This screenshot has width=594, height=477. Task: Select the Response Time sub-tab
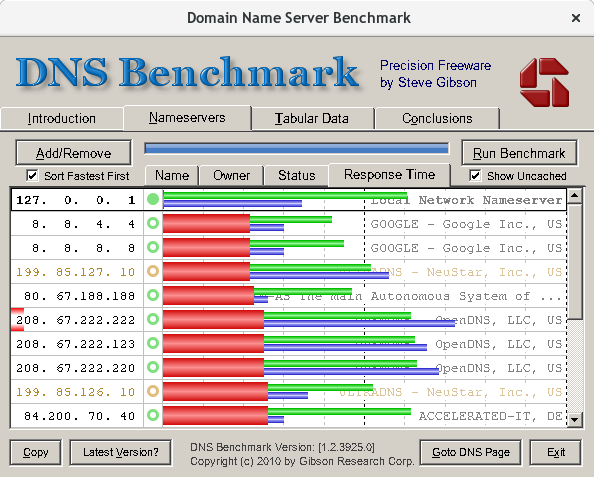[389, 175]
